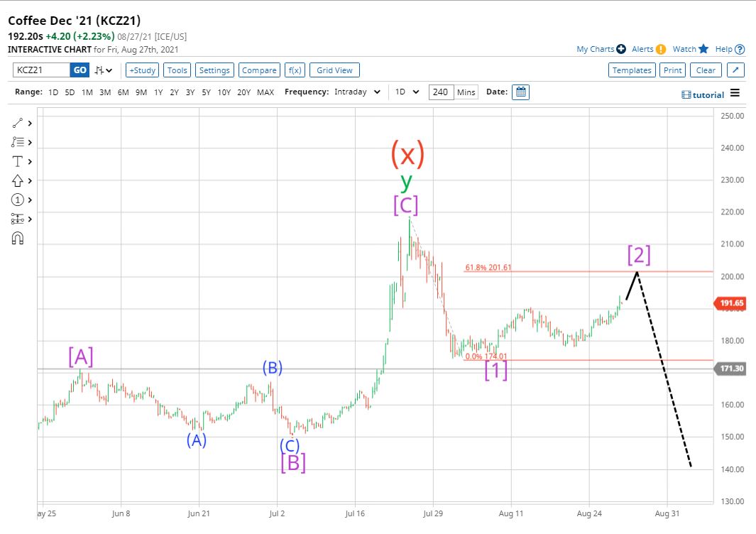
Task: Select the 1M range
Action: [87, 92]
